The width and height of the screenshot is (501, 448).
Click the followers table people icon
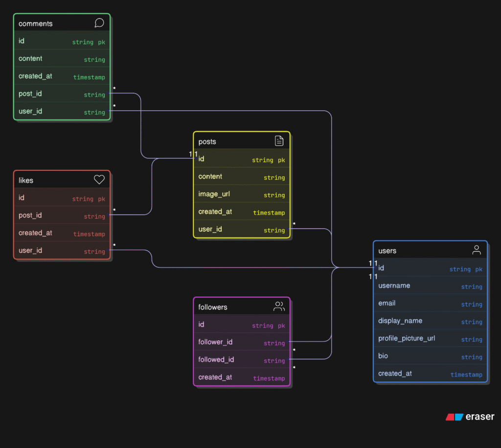click(x=279, y=307)
